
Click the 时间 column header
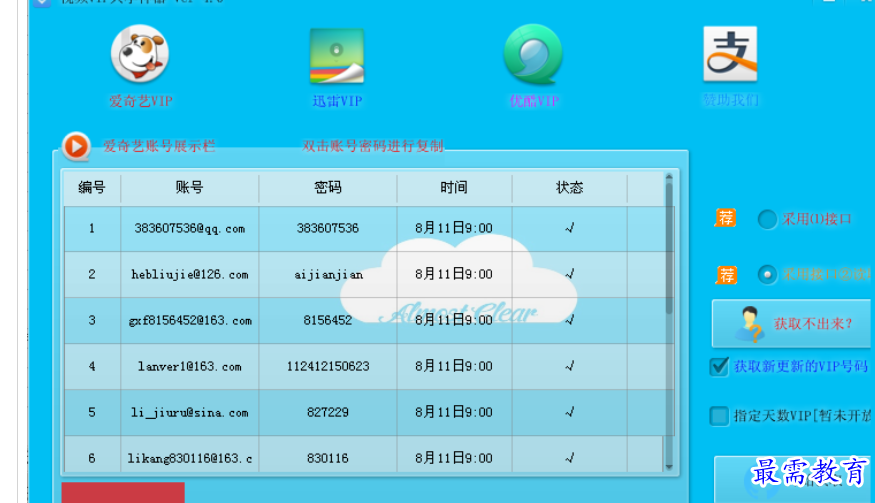(x=454, y=188)
